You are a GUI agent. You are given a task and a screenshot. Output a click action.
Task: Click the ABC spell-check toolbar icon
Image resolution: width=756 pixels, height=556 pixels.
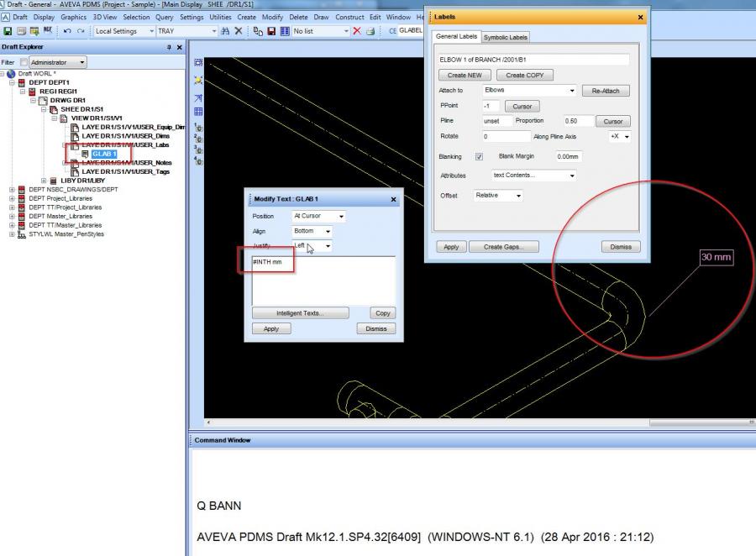(x=48, y=31)
